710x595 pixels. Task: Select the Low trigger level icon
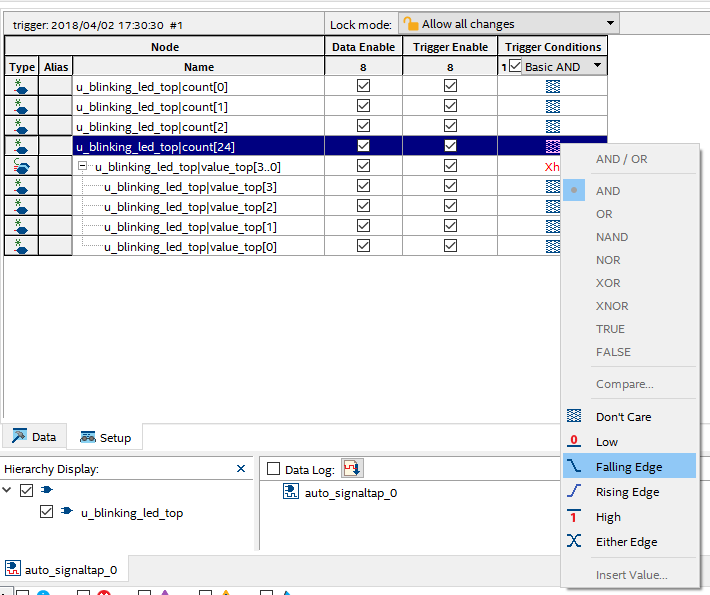[x=574, y=442]
